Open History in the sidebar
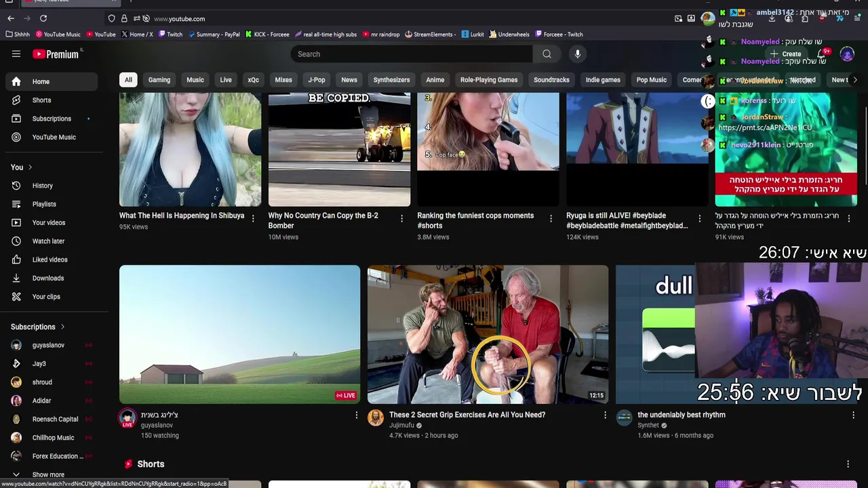The width and height of the screenshot is (868, 488). point(52,186)
